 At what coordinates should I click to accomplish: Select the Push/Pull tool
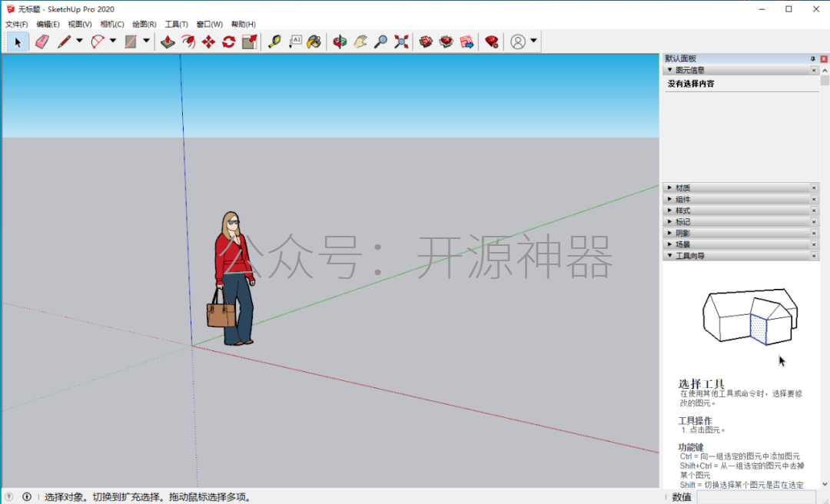point(168,41)
